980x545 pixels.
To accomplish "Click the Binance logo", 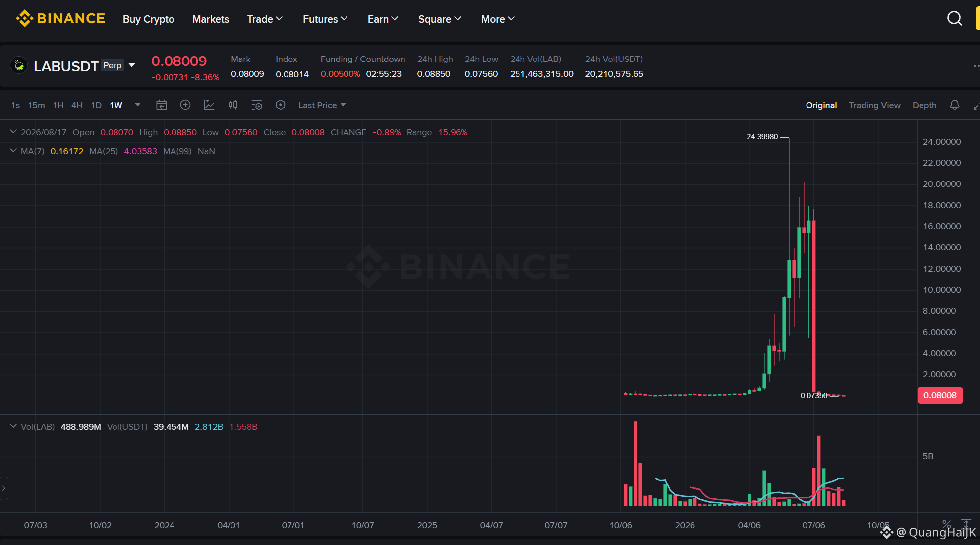I will pyautogui.click(x=60, y=19).
